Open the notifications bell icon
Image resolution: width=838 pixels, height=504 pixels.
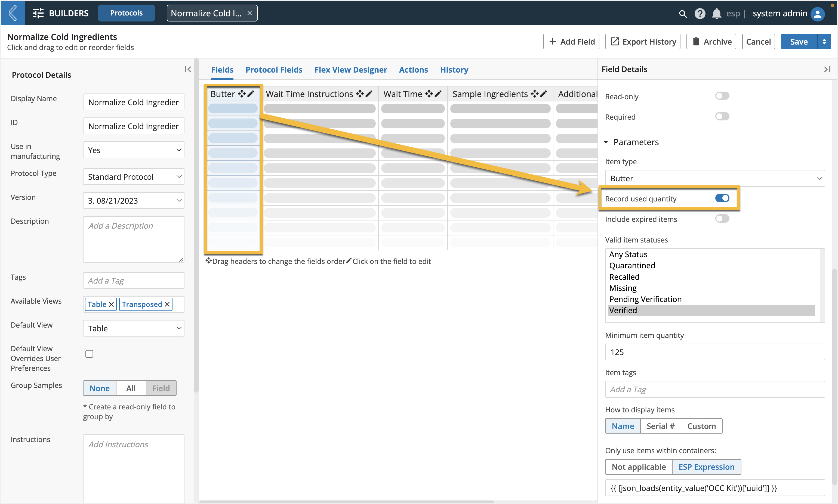pyautogui.click(x=716, y=14)
